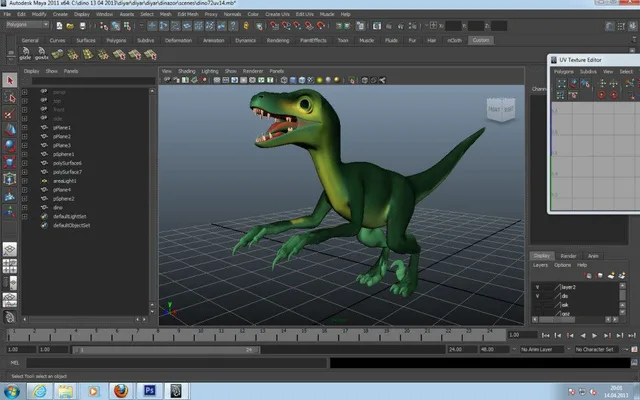Switch to the Rendering shelf tab
The height and width of the screenshot is (400, 640).
(278, 40)
